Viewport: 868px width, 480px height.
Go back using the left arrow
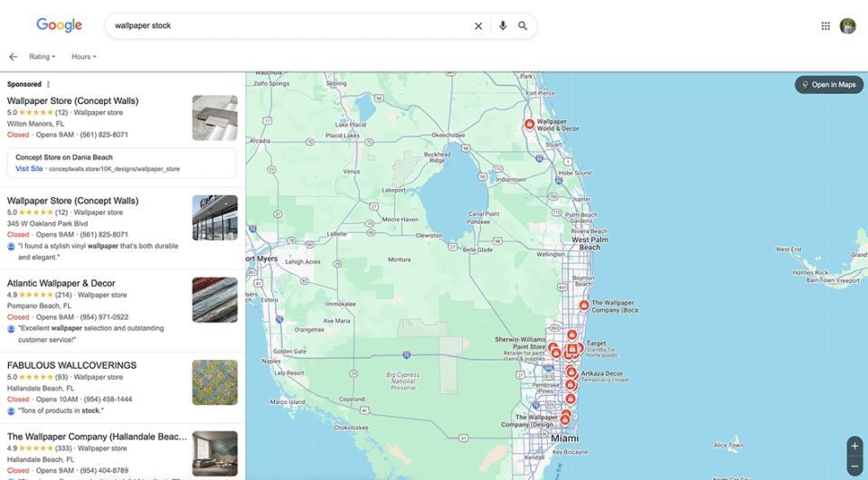(x=13, y=57)
